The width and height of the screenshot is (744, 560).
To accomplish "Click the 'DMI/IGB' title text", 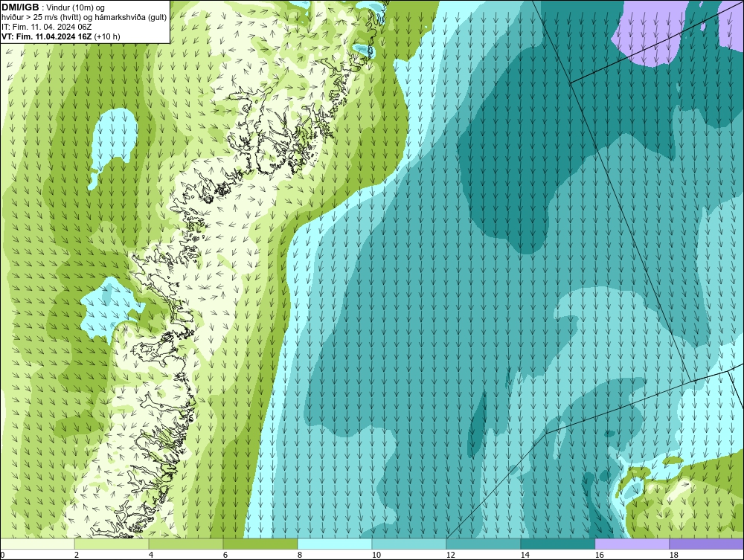I will point(20,7).
